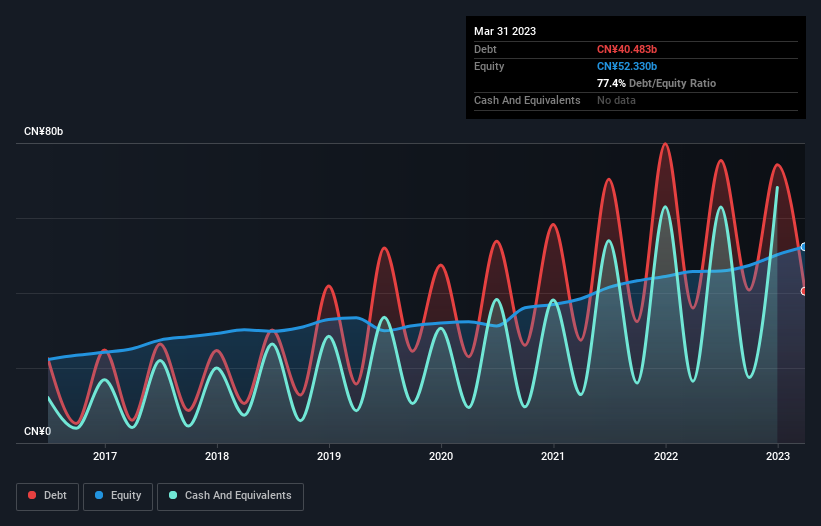Click the CN¥80b y-axis label
Viewport: 821px width, 526px height.
click(43, 131)
